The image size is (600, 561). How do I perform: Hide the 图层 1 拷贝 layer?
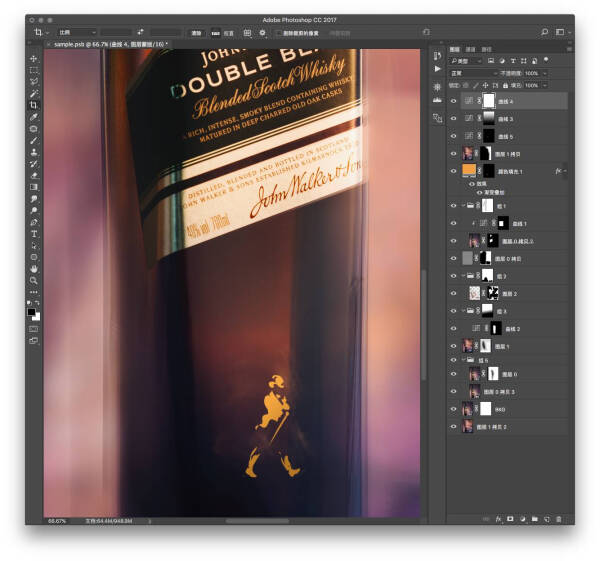pyautogui.click(x=453, y=154)
